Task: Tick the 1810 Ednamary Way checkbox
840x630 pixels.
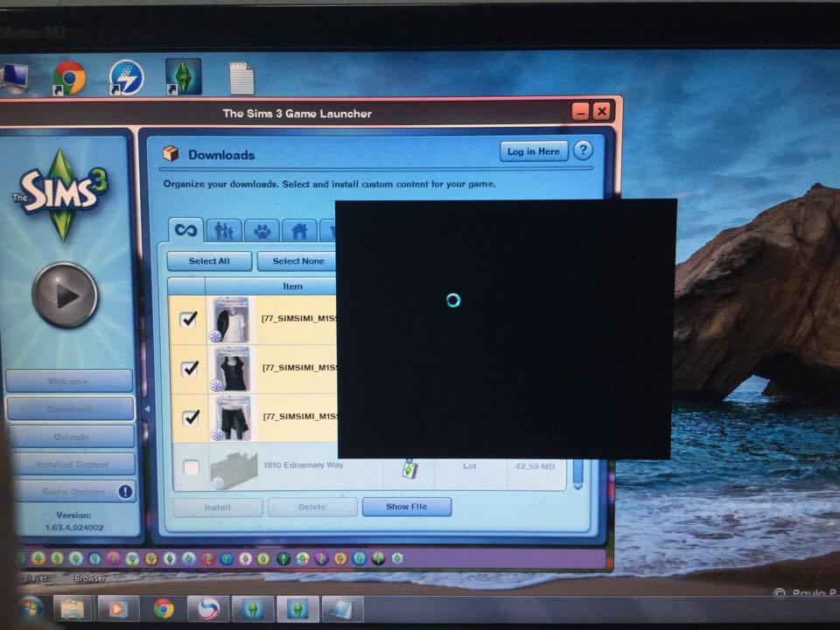Action: 192,467
